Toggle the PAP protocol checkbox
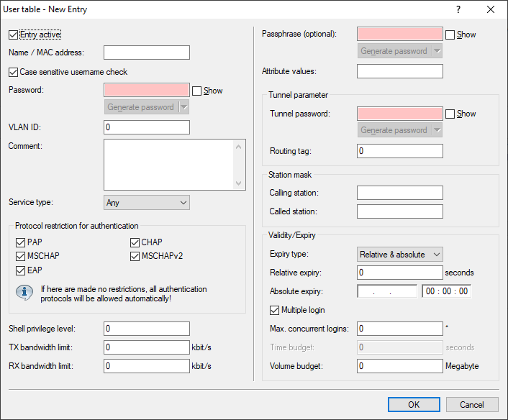This screenshot has width=508, height=420. coord(20,242)
